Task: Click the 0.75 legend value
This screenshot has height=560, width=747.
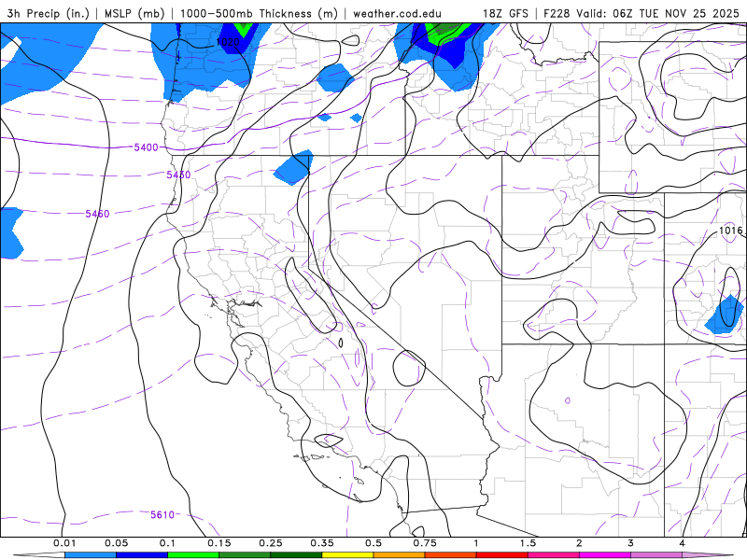Action: (425, 543)
